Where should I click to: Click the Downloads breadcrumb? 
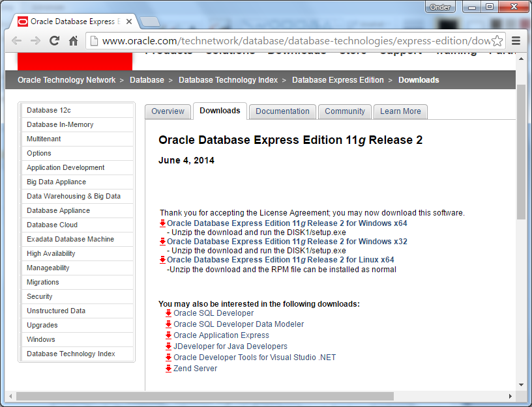click(419, 80)
